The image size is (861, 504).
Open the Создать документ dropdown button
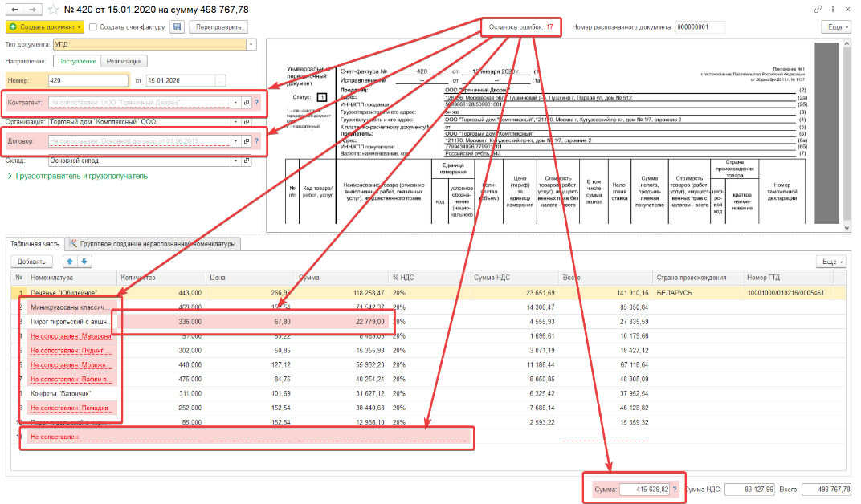[x=45, y=26]
